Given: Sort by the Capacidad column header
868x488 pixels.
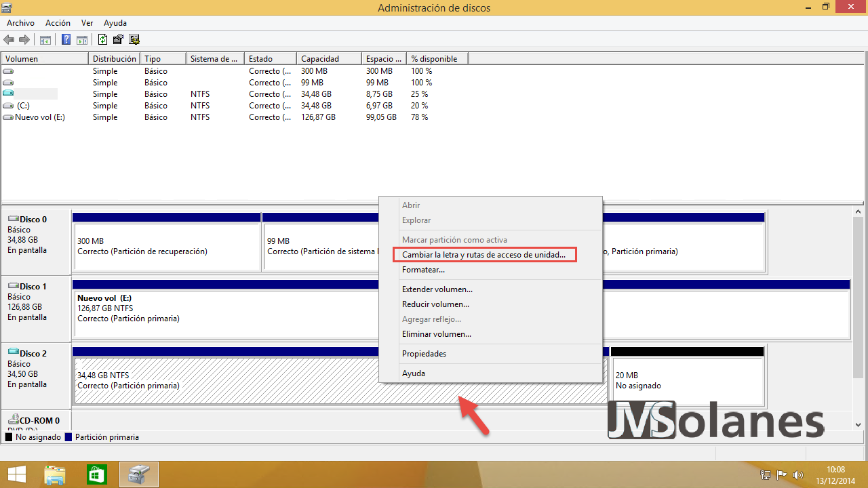Looking at the screenshot, I should 328,59.
